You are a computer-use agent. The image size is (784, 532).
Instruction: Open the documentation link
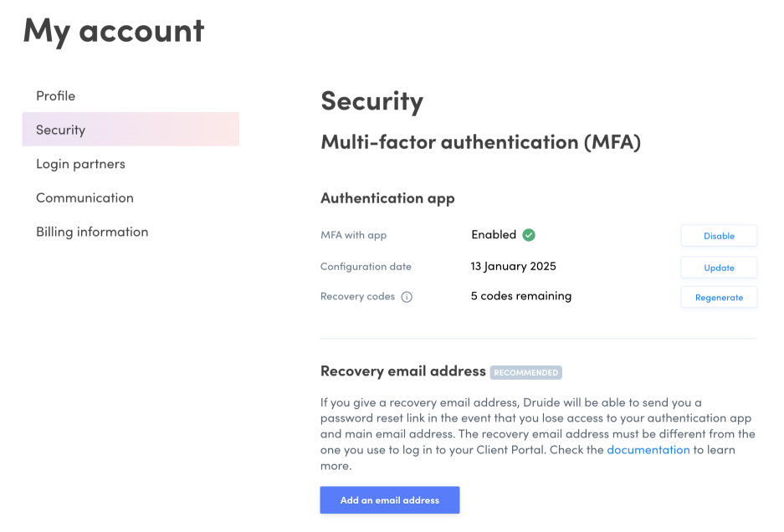click(x=648, y=450)
